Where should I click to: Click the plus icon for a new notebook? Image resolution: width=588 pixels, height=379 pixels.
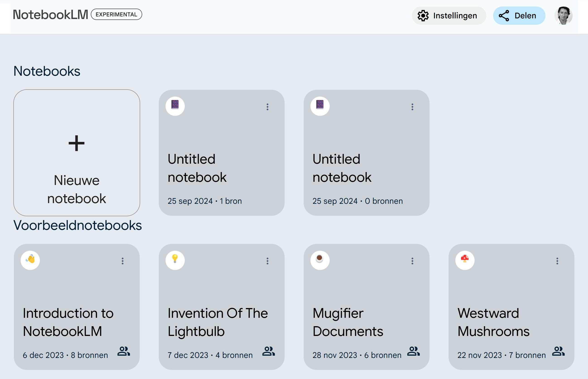tap(77, 143)
